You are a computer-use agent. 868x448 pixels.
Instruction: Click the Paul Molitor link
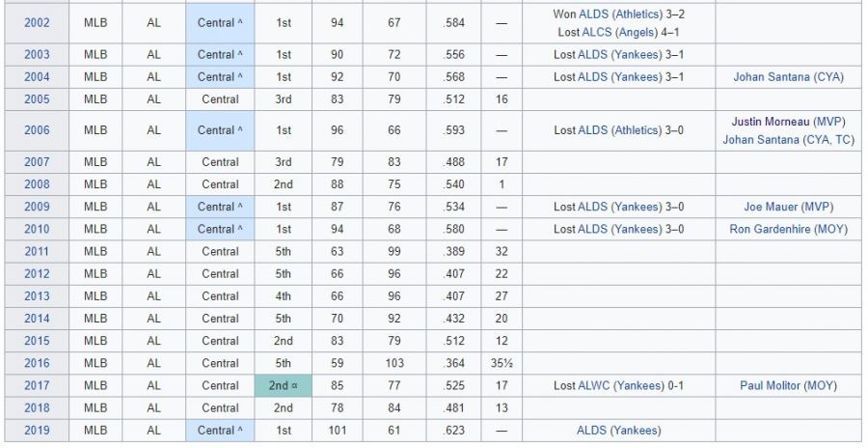coord(767,385)
